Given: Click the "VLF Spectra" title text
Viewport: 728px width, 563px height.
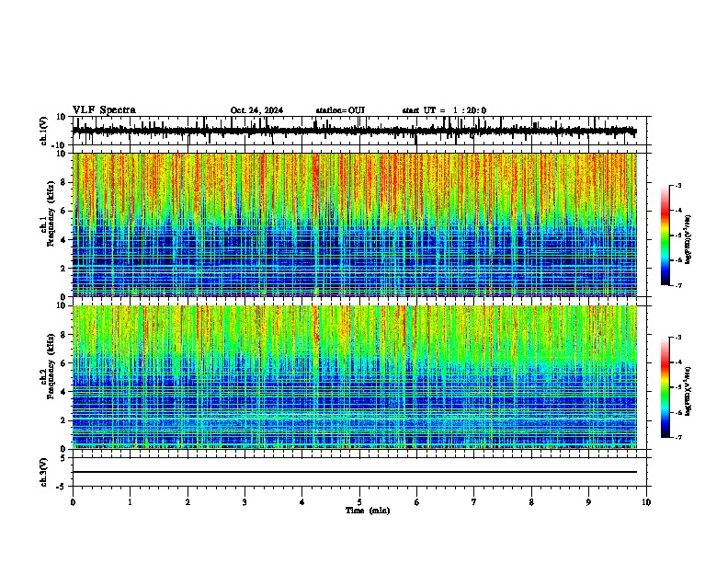Looking at the screenshot, I should coord(104,110).
